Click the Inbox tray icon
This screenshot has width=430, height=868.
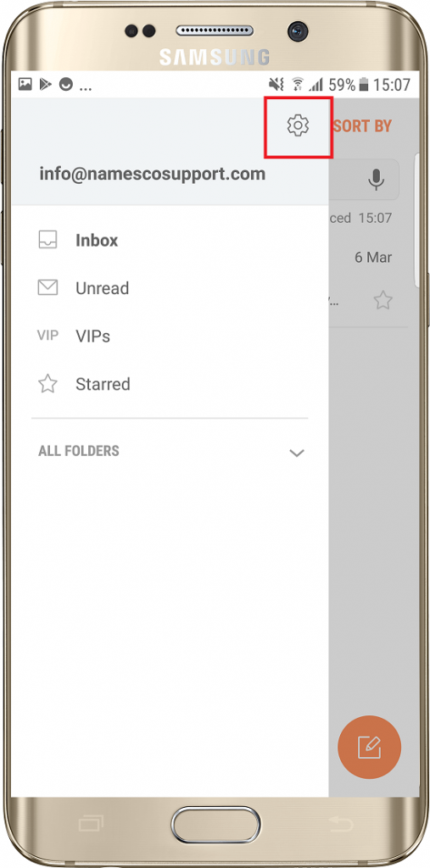47,240
